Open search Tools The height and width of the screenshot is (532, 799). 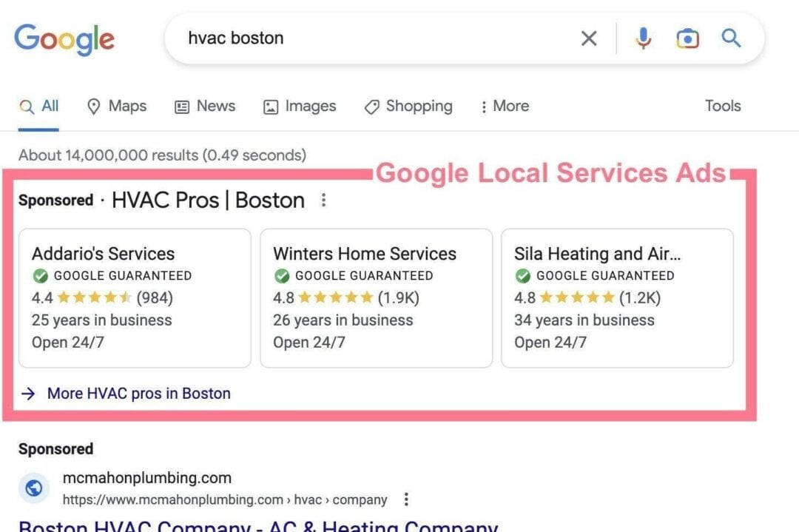(x=722, y=107)
